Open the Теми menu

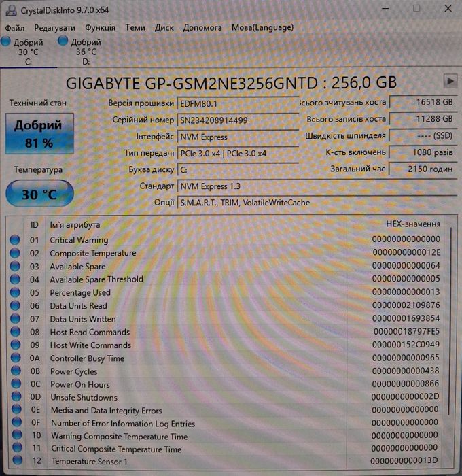coord(135,28)
